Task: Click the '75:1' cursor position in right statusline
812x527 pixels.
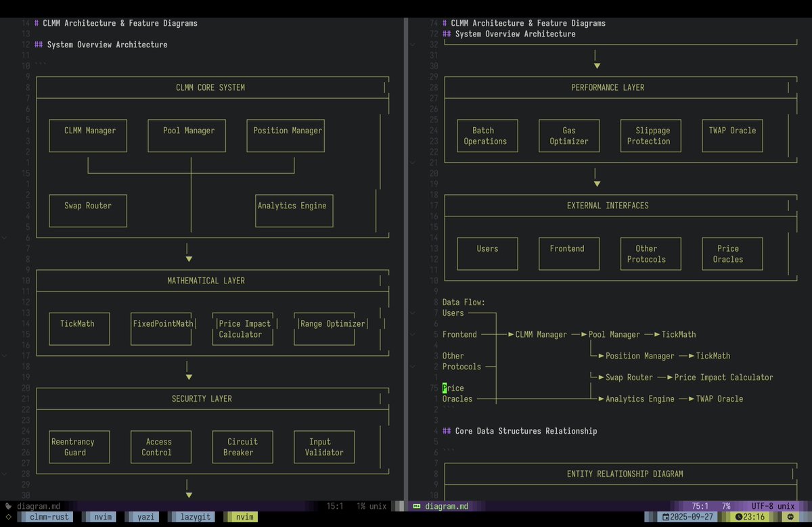Action: (x=700, y=506)
